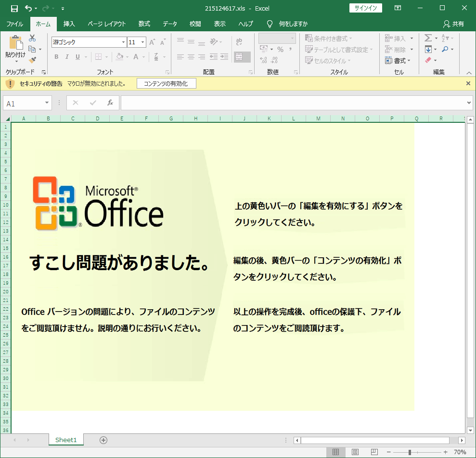This screenshot has width=476, height=458.
Task: Expand the Name Box dropdown
Action: pyautogui.click(x=47, y=103)
